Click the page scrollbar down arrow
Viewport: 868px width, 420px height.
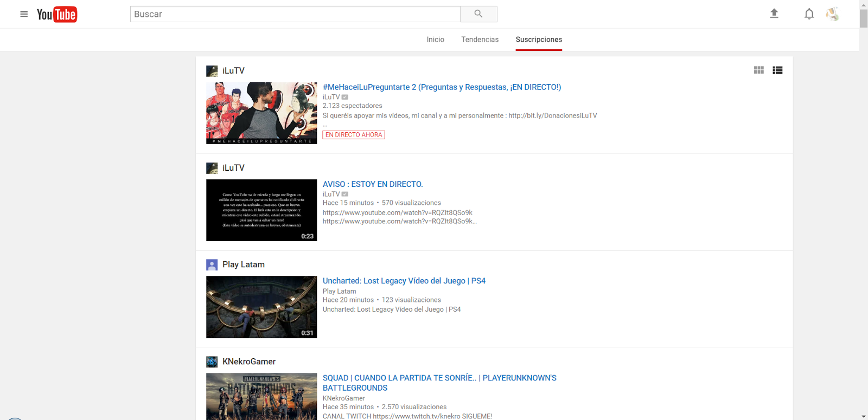[864, 416]
